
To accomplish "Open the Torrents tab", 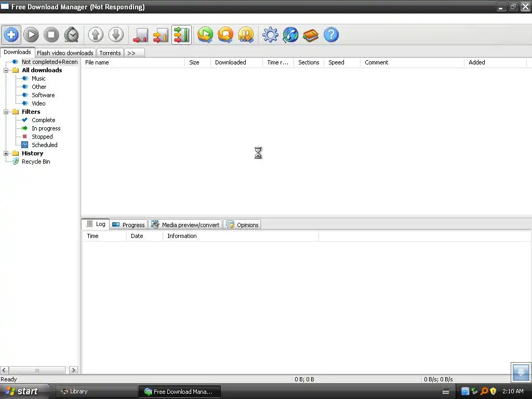I will coord(110,53).
